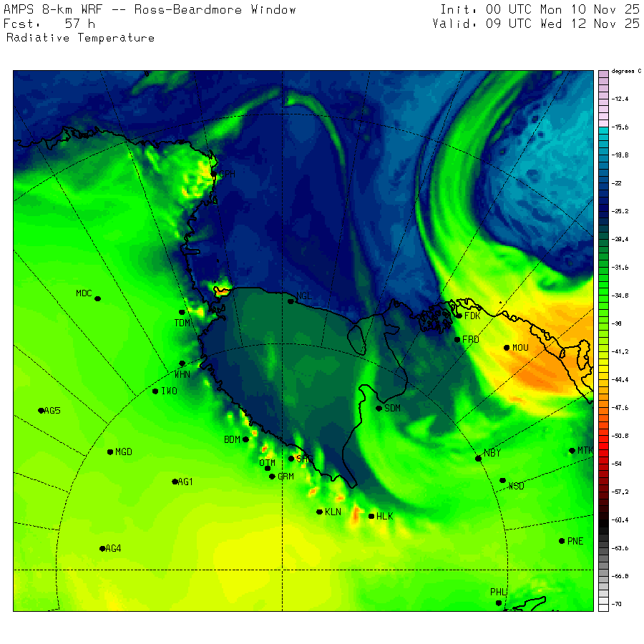Click the PHL station label
Screen dimensions: 644x644
(x=498, y=592)
